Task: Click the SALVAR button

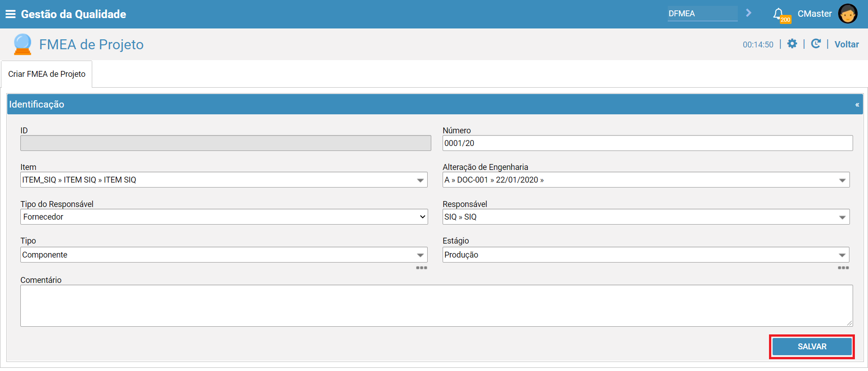Action: click(x=812, y=347)
